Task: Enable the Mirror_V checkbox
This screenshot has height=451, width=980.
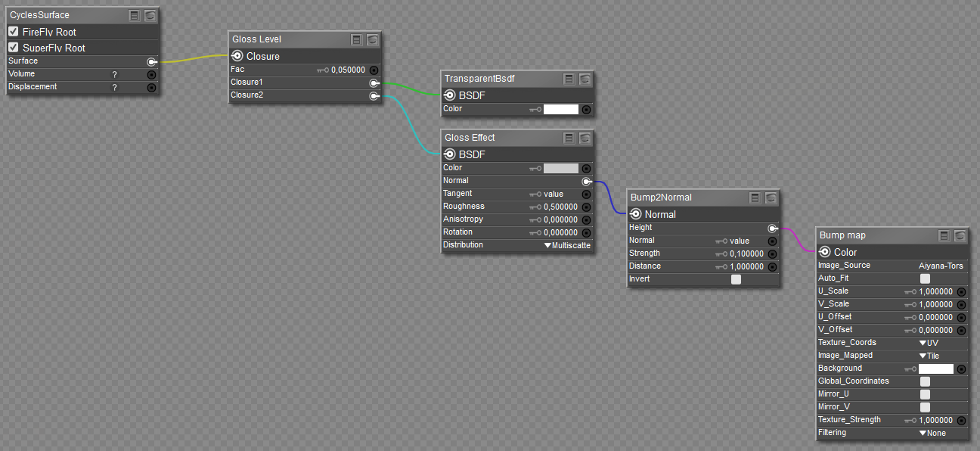Action: (925, 407)
